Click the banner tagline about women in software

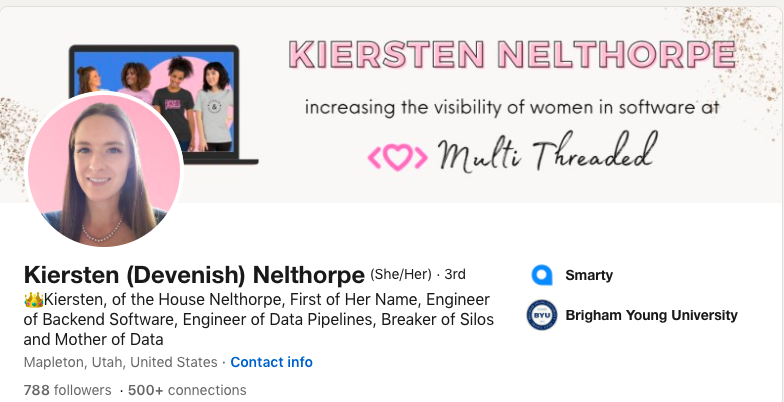click(512, 107)
